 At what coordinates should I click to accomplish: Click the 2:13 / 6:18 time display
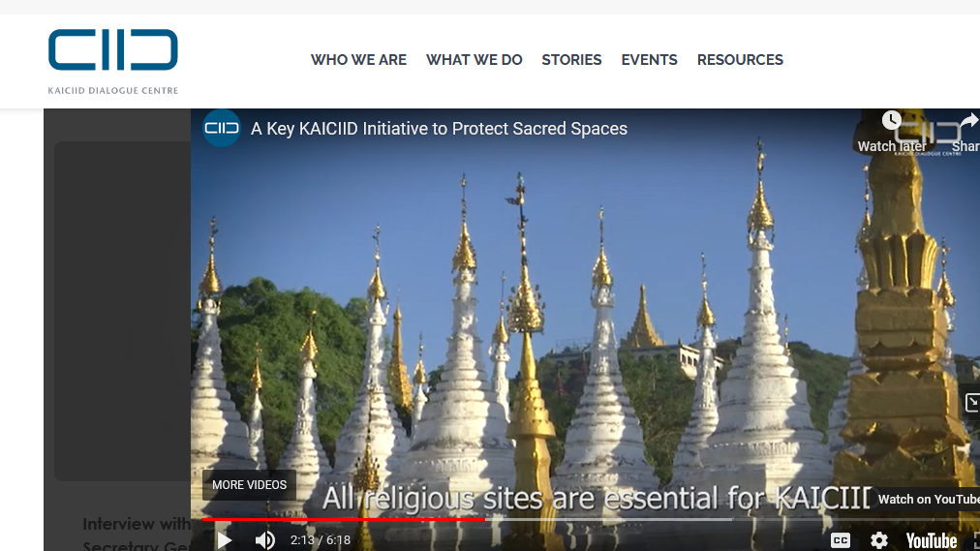point(320,540)
